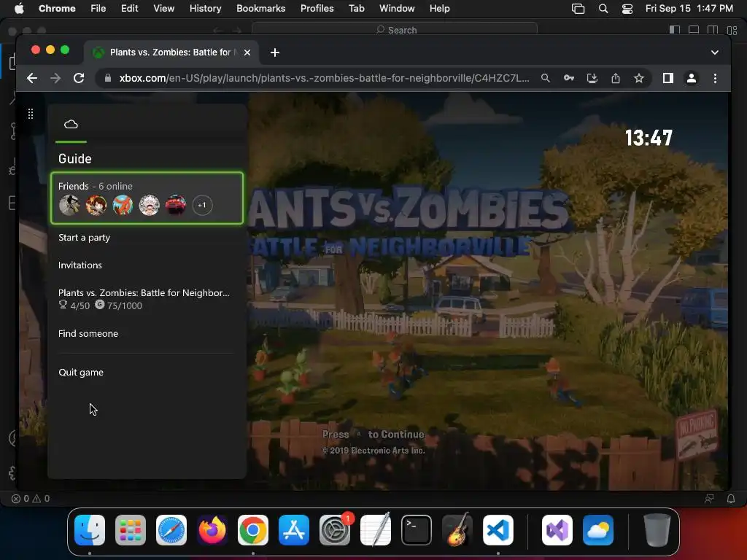
Task: Click the Search field in background VS Code window
Action: (395, 30)
